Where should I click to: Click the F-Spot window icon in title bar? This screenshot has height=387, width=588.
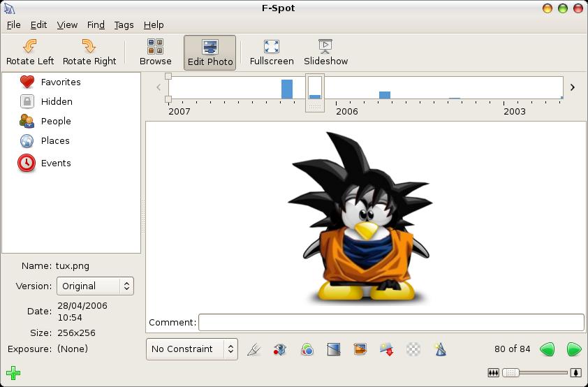tap(10, 8)
